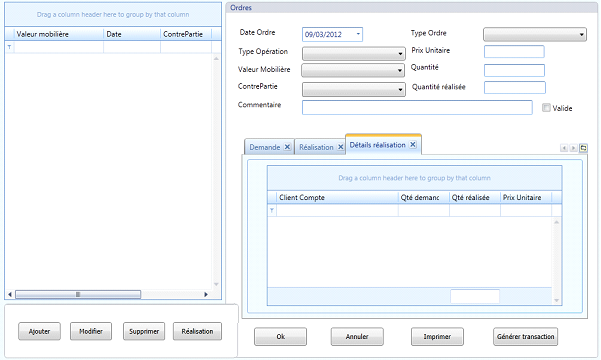Sort by ContrePartie column header in left grid
The height and width of the screenshot is (360, 601).
[186, 34]
